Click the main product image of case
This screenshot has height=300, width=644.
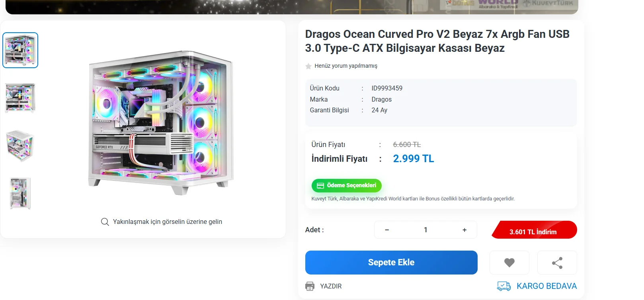click(161, 122)
